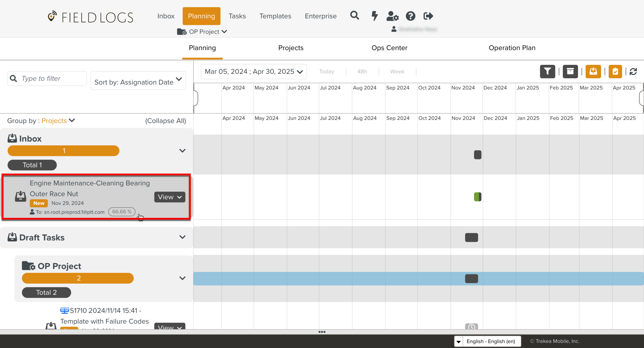Collapse the Inbox group chevron
The height and width of the screenshot is (348, 644).
coord(182,151)
